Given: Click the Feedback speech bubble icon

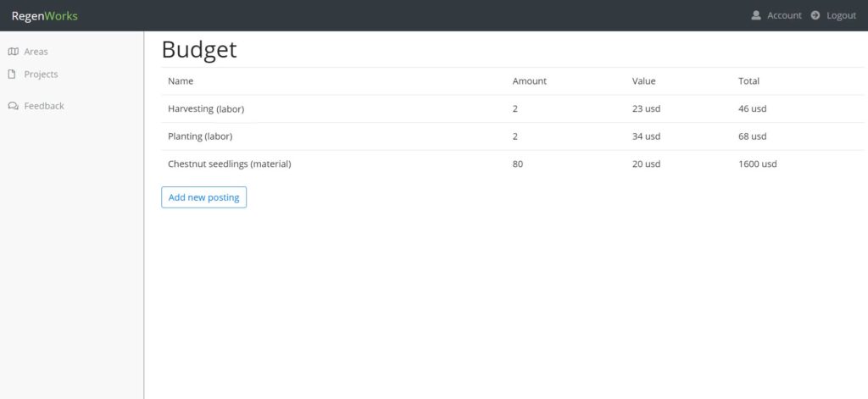Looking at the screenshot, I should 14,106.
